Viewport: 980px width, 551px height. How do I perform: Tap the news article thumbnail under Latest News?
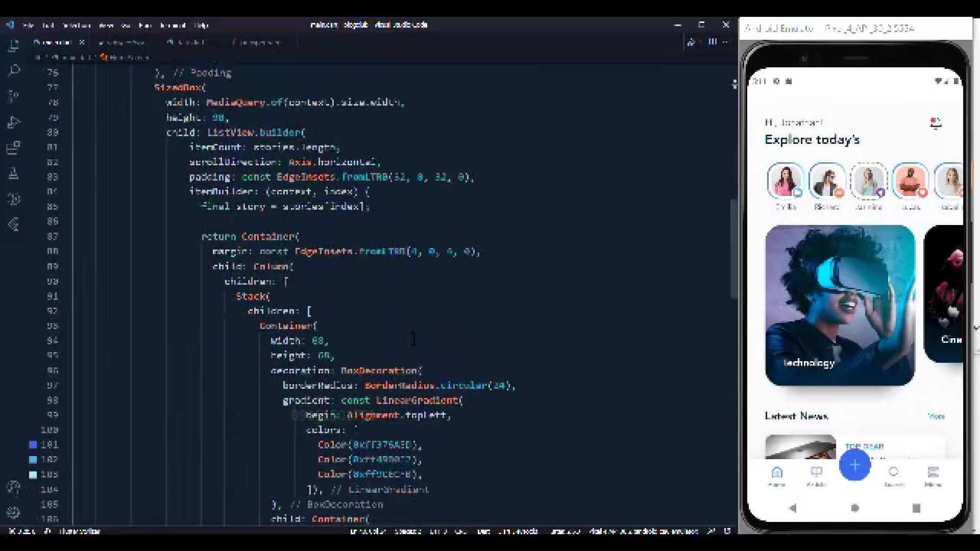[x=800, y=447]
